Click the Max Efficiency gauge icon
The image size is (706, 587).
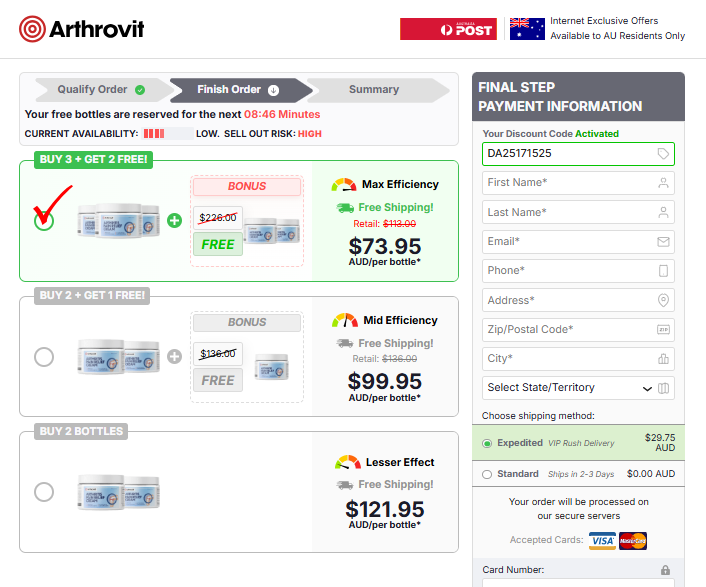[344, 185]
